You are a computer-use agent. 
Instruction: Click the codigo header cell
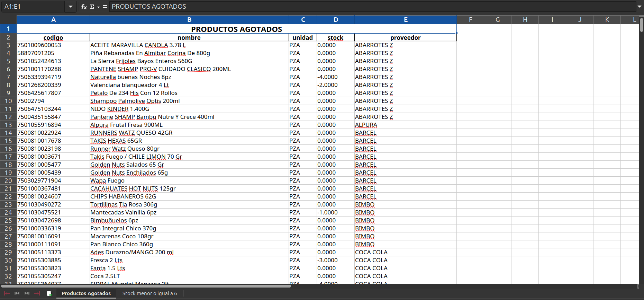coord(53,37)
